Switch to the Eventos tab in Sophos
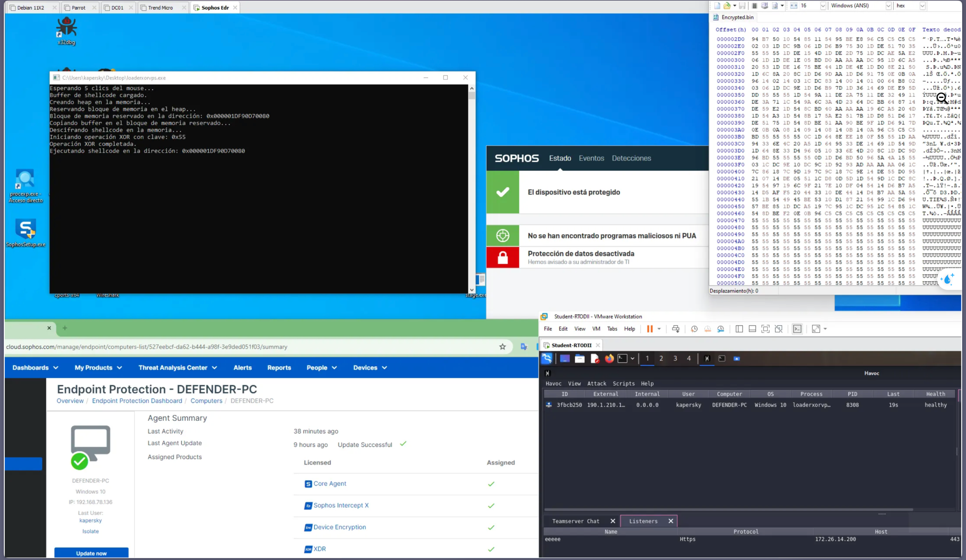Image resolution: width=966 pixels, height=560 pixels. click(x=592, y=158)
